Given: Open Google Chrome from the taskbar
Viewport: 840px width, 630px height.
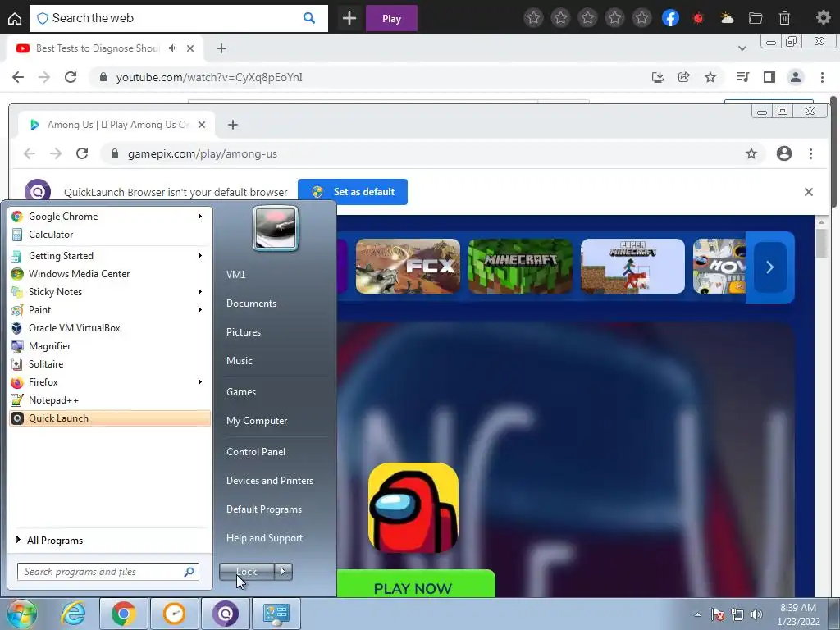Looking at the screenshot, I should point(123,614).
